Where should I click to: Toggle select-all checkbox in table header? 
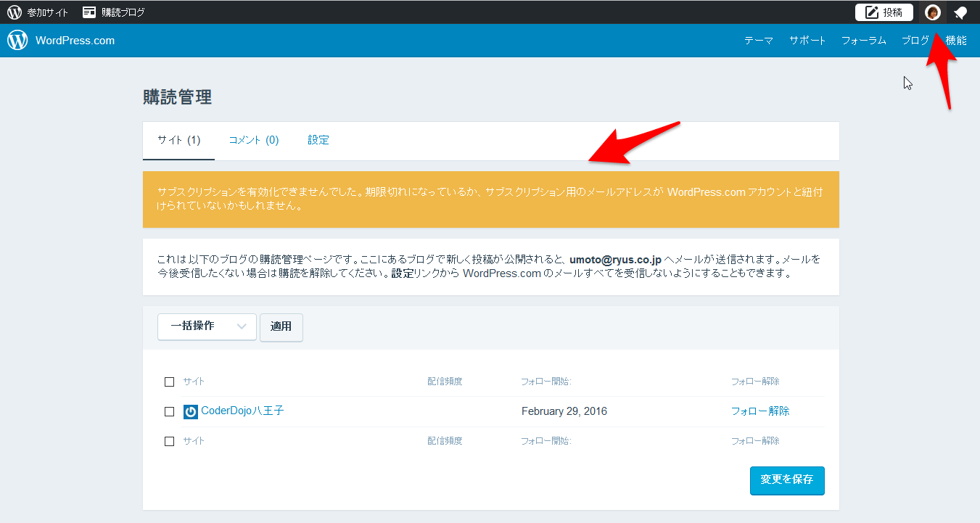pyautogui.click(x=170, y=382)
